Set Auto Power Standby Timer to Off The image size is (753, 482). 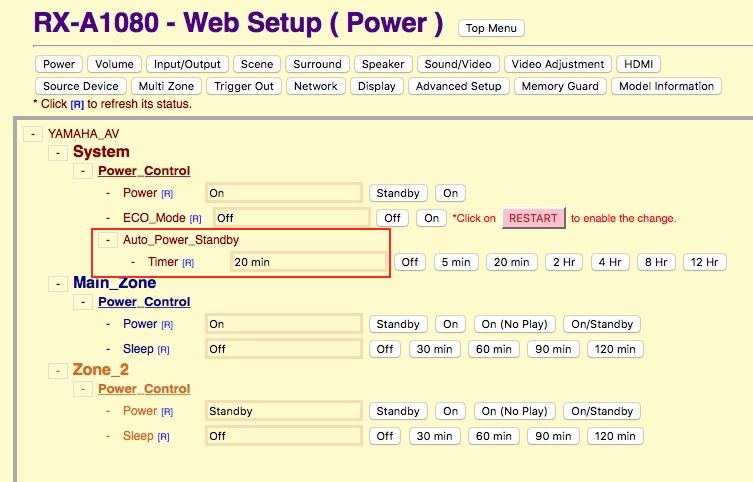tap(410, 262)
